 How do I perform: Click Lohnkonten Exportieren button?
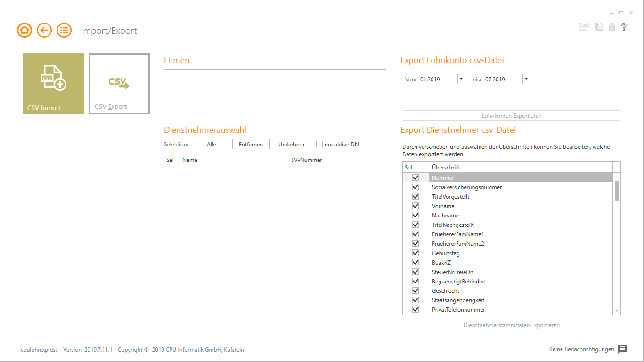512,115
